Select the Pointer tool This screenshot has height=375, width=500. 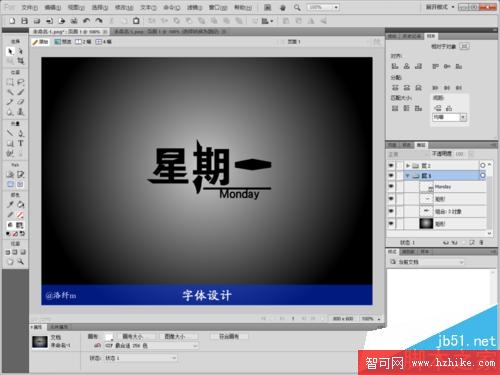[10, 52]
